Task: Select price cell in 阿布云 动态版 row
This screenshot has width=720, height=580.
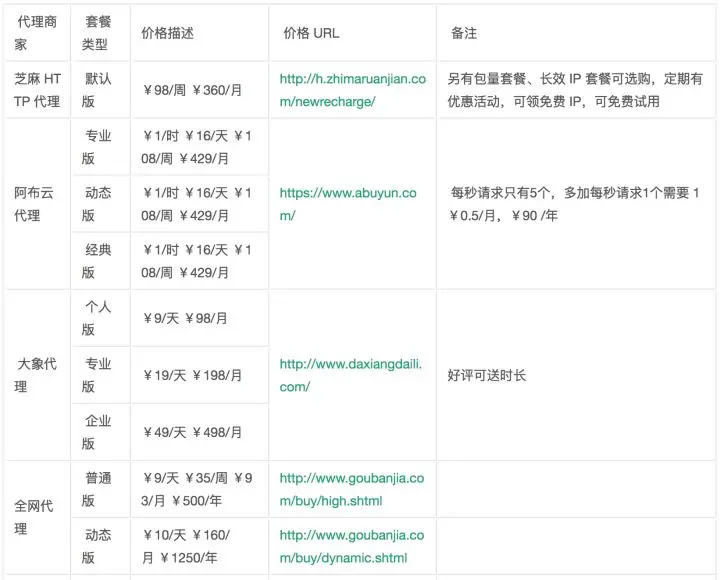Action: tap(200, 204)
